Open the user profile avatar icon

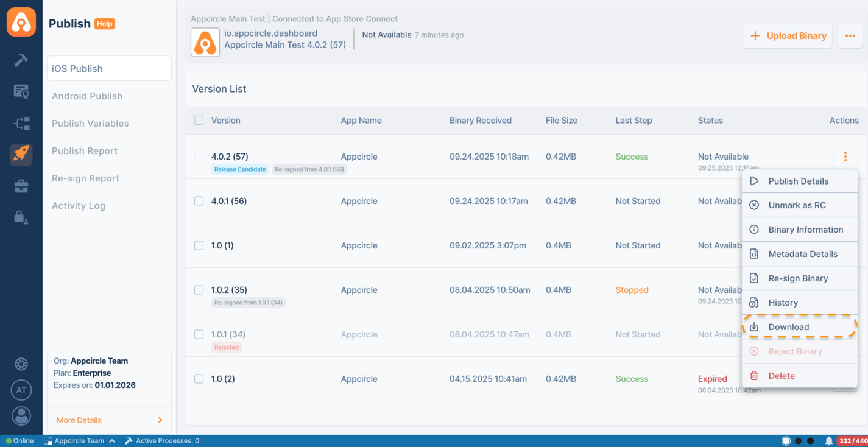click(21, 416)
